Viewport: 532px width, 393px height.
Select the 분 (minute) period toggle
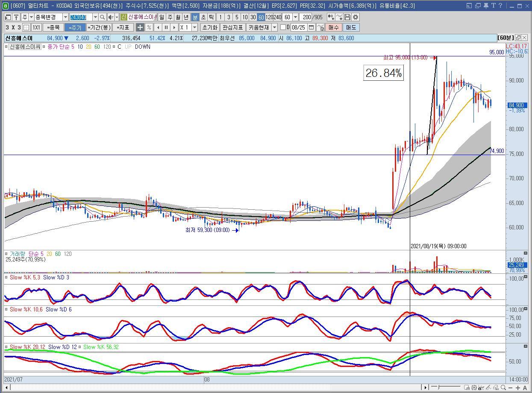coord(195,17)
